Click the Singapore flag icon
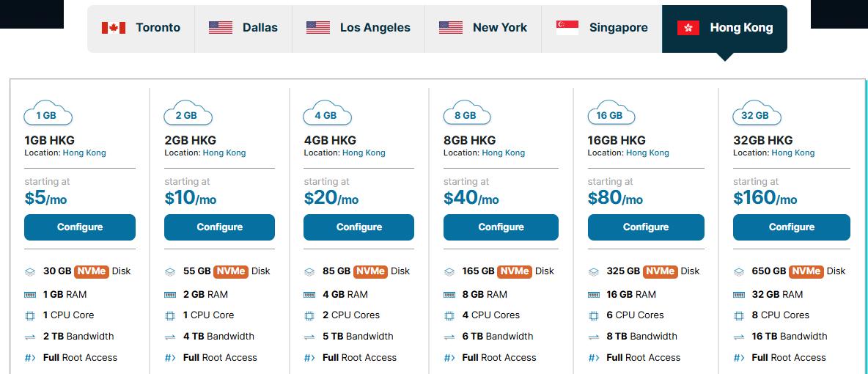The height and width of the screenshot is (374, 868). (x=567, y=28)
